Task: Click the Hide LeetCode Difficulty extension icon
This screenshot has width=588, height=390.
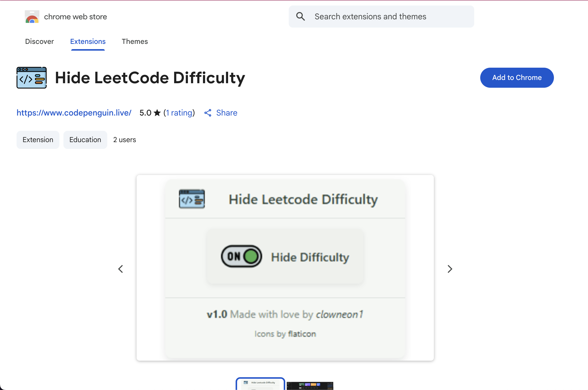Action: (x=31, y=77)
